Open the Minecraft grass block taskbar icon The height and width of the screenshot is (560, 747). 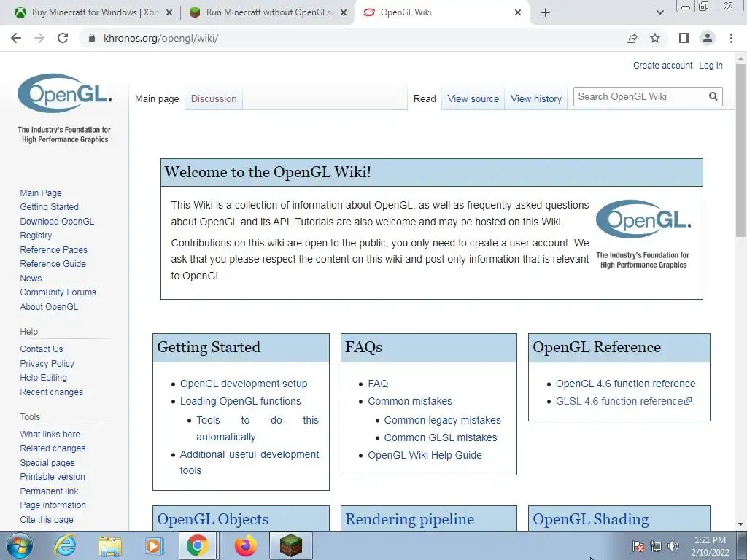pos(290,545)
